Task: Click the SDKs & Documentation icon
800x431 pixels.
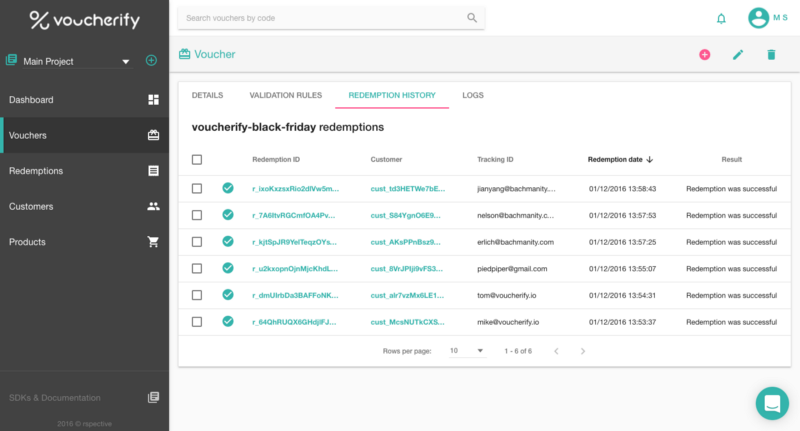Action: point(153,397)
